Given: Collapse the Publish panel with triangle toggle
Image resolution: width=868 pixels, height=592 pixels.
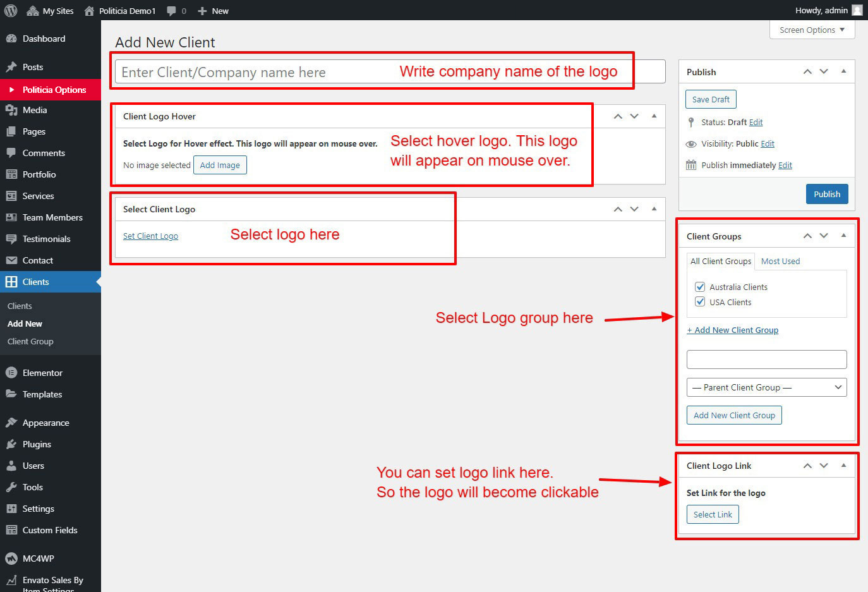Looking at the screenshot, I should click(843, 71).
